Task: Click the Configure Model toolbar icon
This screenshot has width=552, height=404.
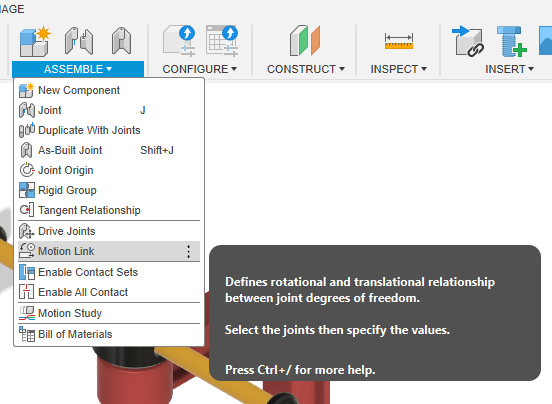Action: point(180,41)
